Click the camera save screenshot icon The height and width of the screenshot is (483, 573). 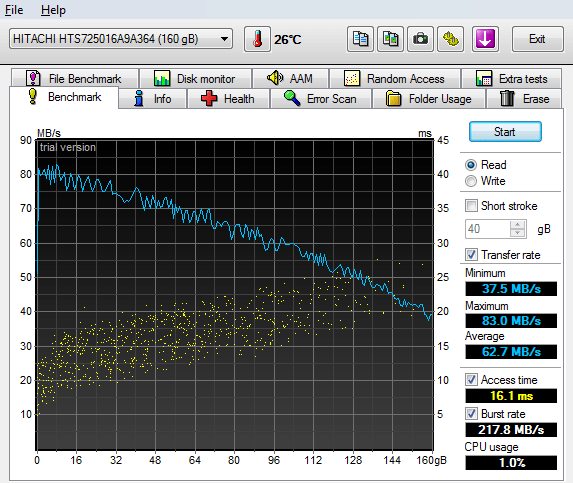420,39
